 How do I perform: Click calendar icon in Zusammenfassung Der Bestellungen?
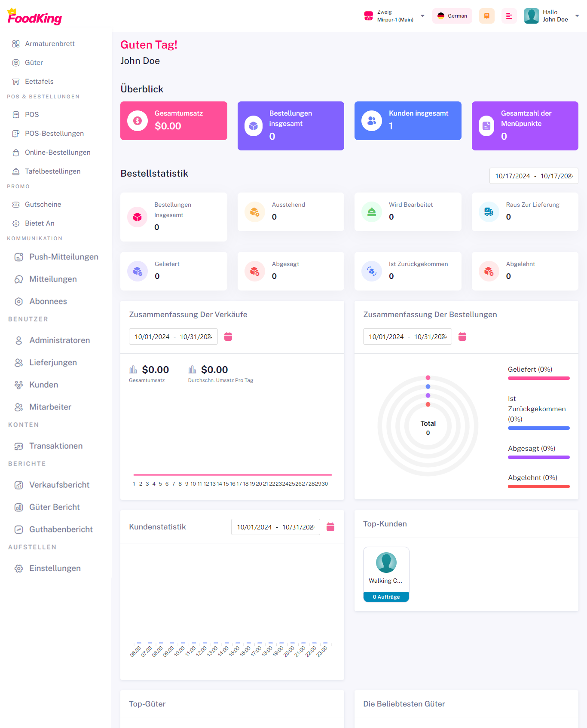click(462, 336)
